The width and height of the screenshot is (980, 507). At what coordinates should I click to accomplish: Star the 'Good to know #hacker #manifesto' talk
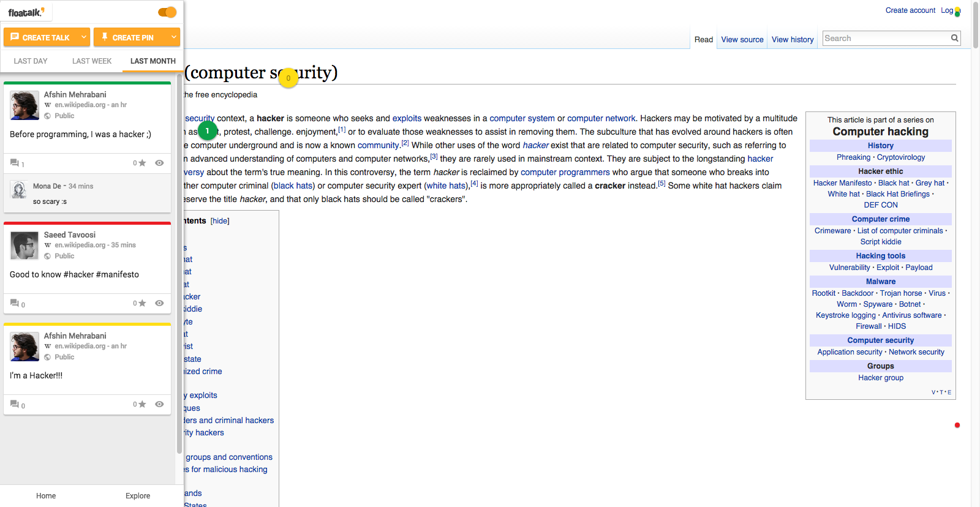[142, 303]
